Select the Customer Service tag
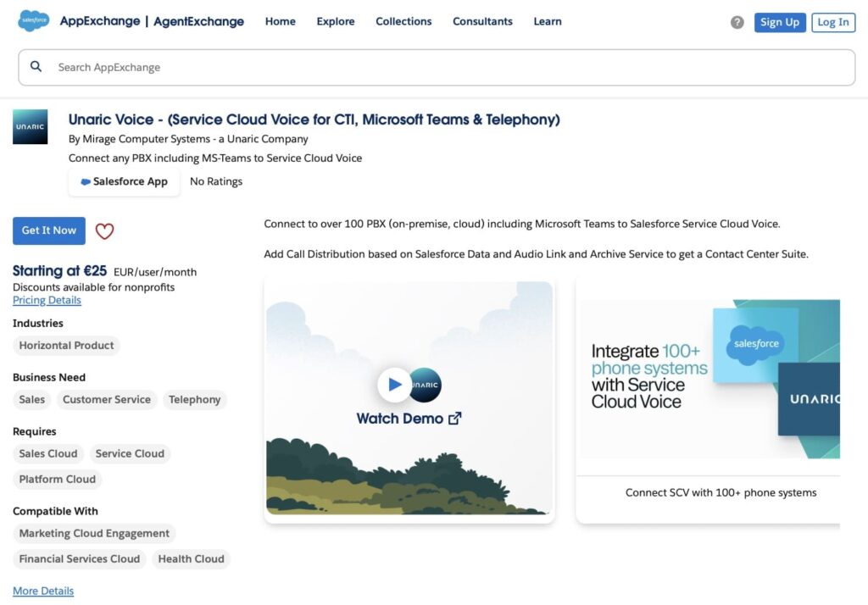The image size is (868, 605). click(106, 400)
